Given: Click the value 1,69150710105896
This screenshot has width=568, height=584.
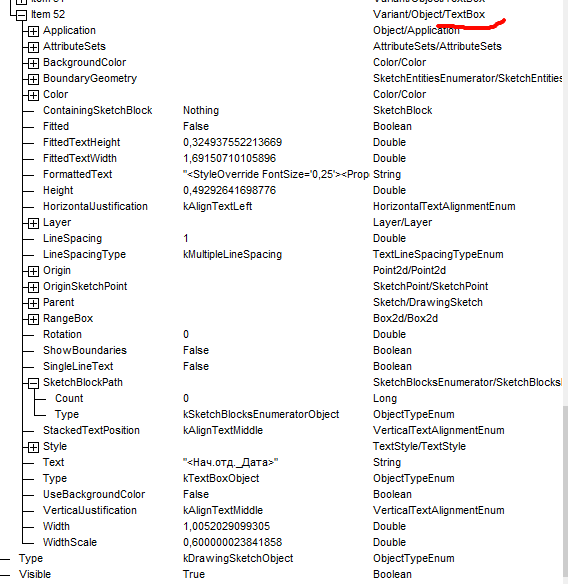Looking at the screenshot, I should 229,159.
